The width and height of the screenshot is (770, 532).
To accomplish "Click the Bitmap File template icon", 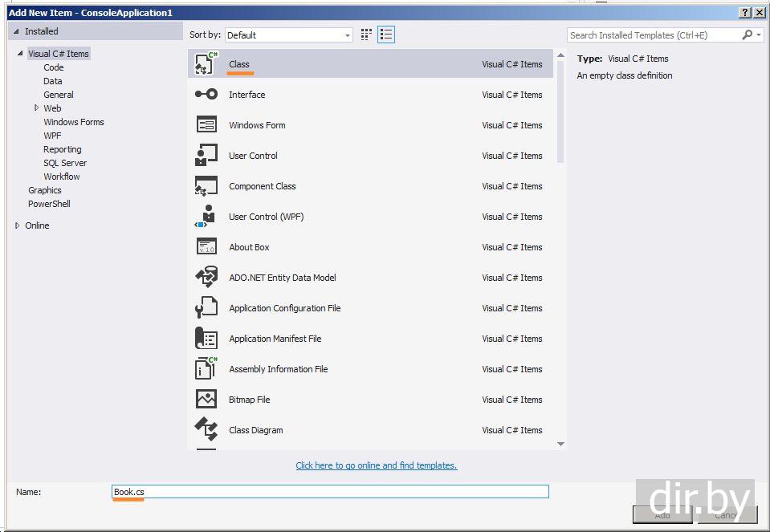I will coord(206,400).
